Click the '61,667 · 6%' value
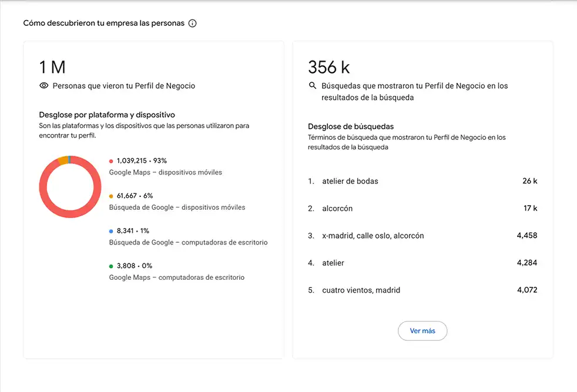Viewport: 577px width, 392px height. pos(135,196)
